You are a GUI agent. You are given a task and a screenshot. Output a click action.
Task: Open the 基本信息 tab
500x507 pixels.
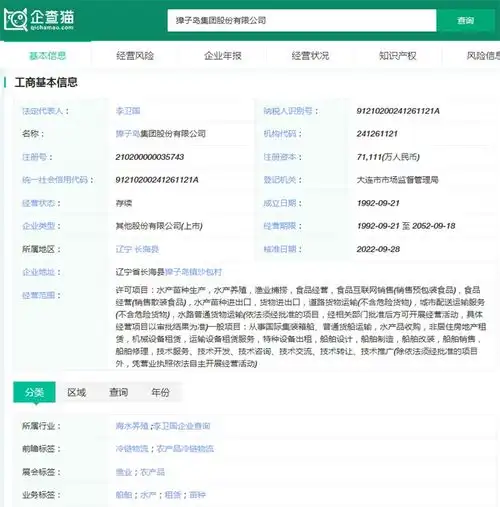47,56
